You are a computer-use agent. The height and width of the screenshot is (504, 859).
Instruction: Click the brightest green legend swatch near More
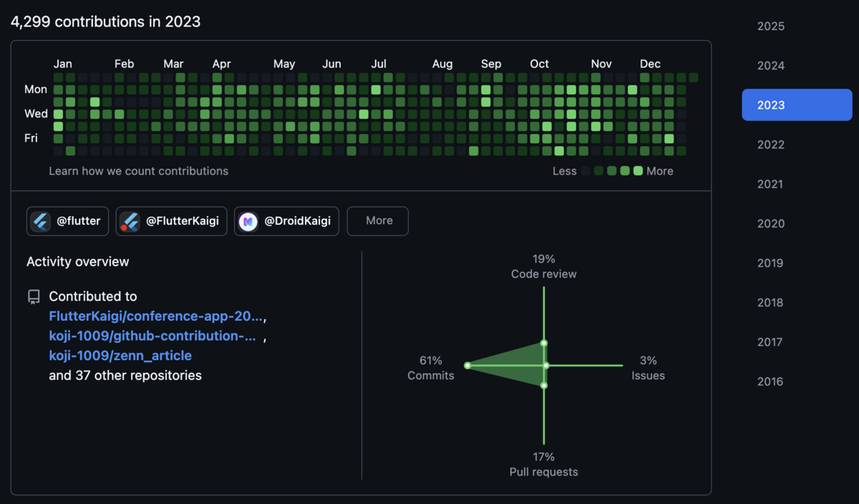coord(638,171)
